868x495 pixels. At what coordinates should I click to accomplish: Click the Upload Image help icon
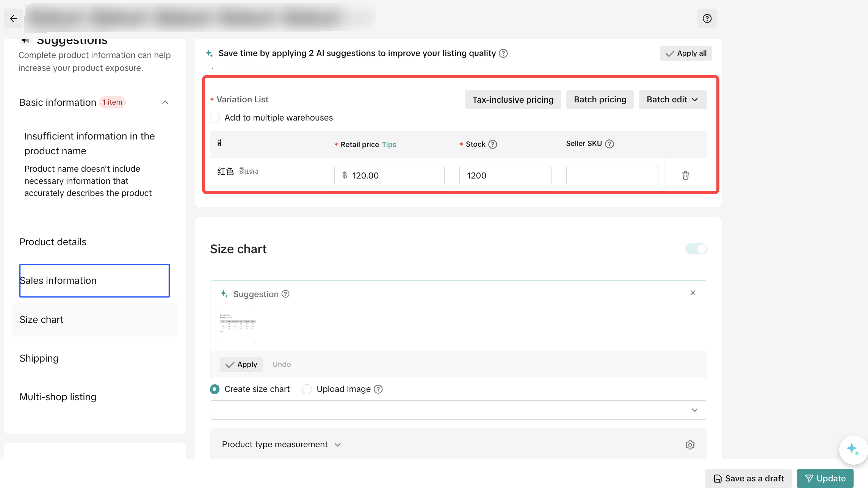(378, 389)
